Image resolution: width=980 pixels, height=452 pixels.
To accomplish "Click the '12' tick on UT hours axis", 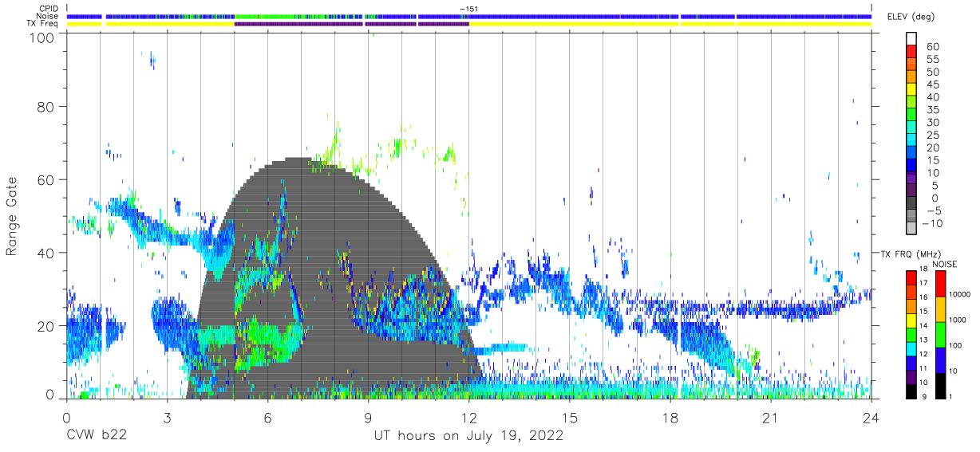I will [x=468, y=418].
